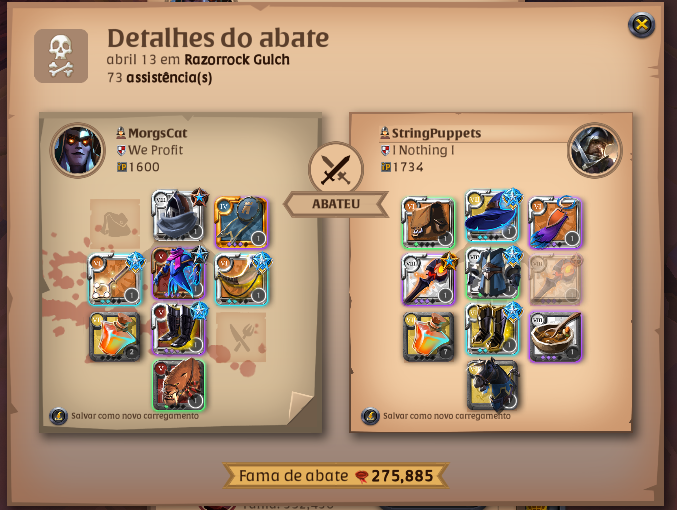Click MorgsCat's purple-blue robe armor

tap(178, 273)
